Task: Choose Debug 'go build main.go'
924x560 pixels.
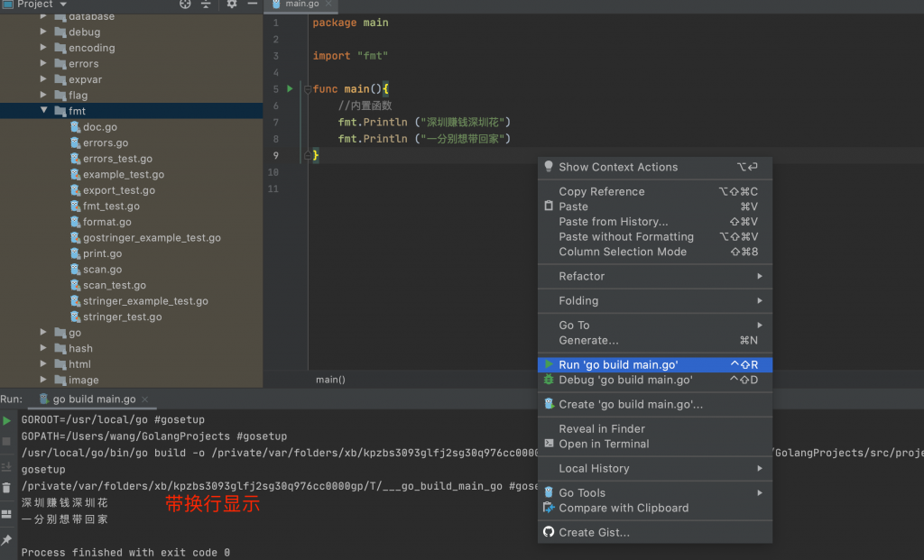Action: click(655, 380)
